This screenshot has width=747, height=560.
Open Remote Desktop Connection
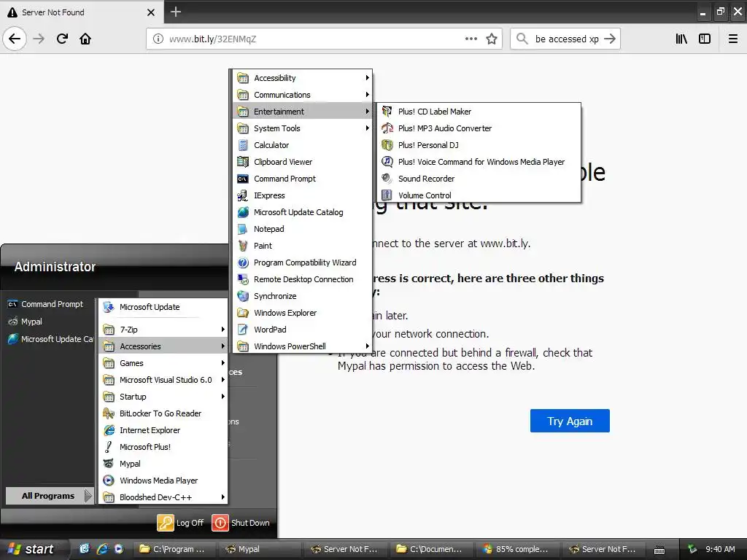coord(303,279)
